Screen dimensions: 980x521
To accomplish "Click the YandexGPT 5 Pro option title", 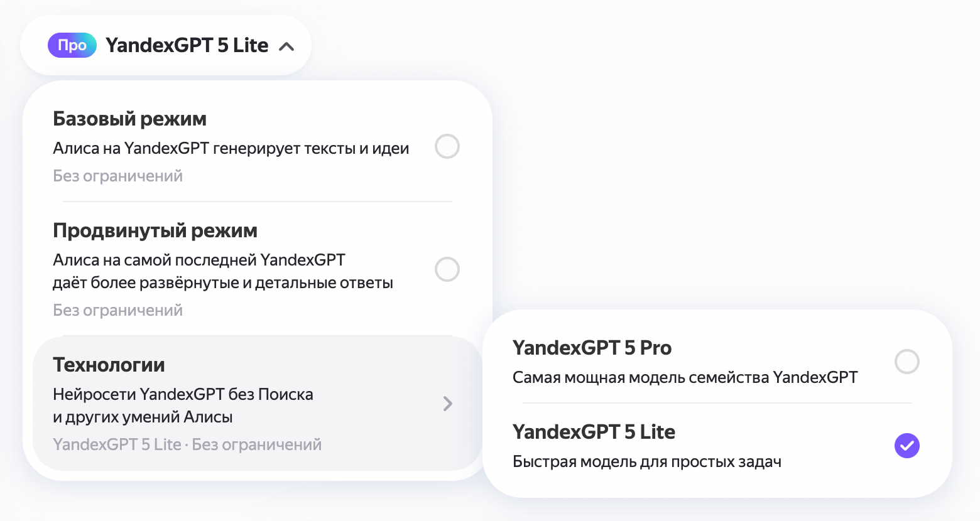I will pos(592,348).
